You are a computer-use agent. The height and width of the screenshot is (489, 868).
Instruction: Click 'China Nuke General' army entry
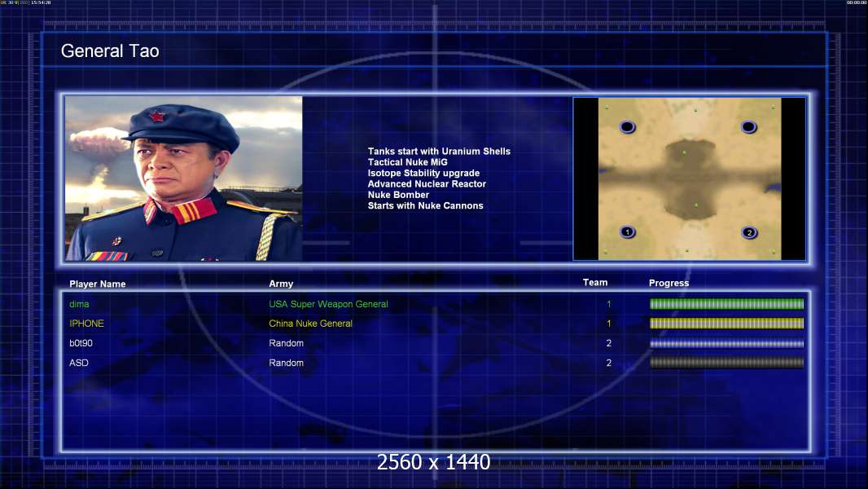point(310,324)
